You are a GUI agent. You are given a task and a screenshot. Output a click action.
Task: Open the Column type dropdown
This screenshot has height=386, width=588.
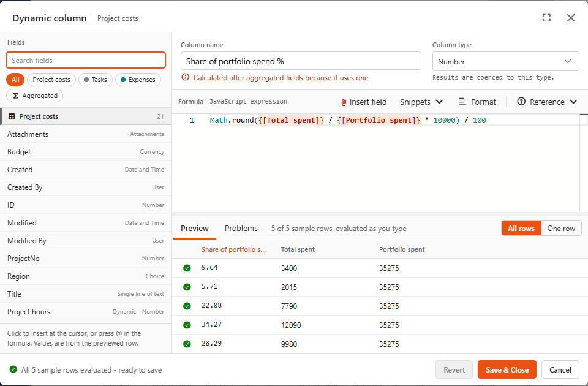pos(505,61)
